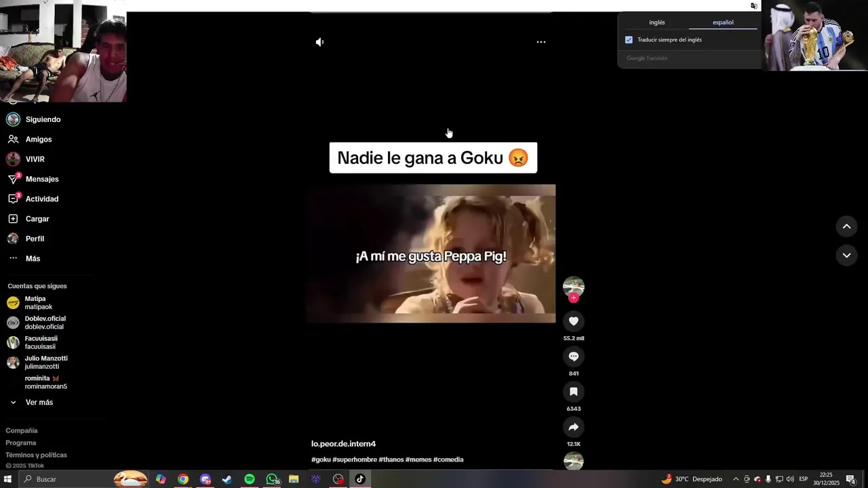
Task: Expand the Más menu
Action: [x=24, y=258]
